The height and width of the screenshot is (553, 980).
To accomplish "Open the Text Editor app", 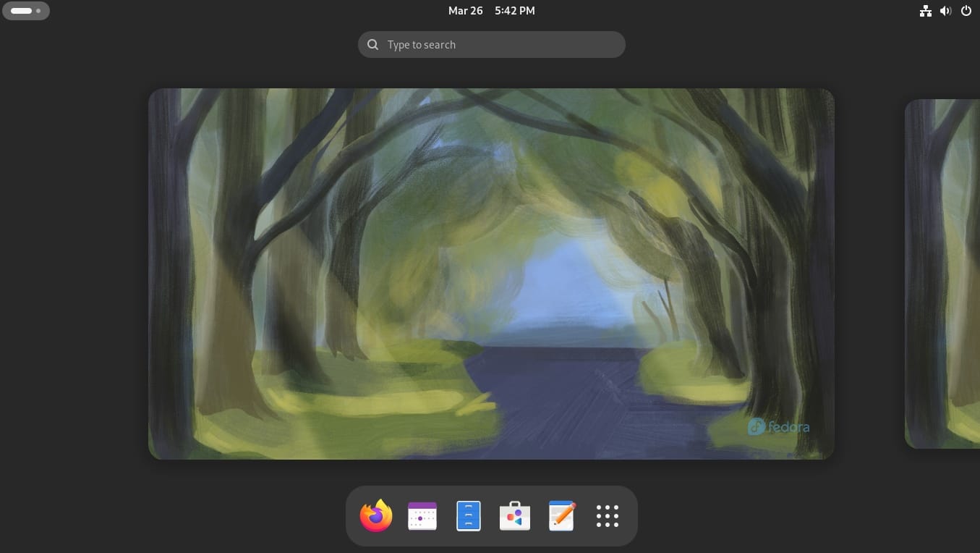I will [561, 515].
